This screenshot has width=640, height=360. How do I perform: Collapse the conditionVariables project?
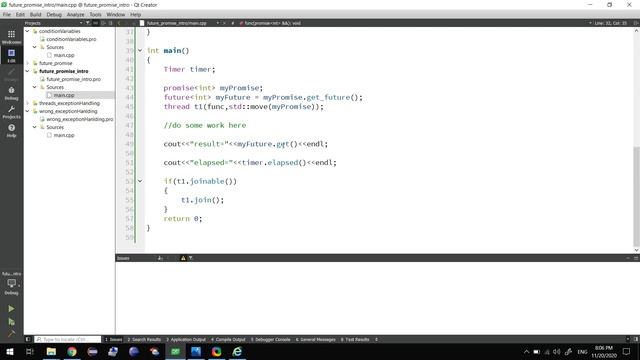pos(27,31)
